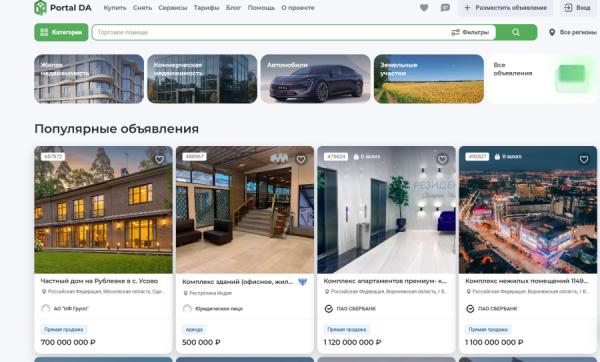Open favorites via header heart icon
The height and width of the screenshot is (362, 600).
[424, 8]
